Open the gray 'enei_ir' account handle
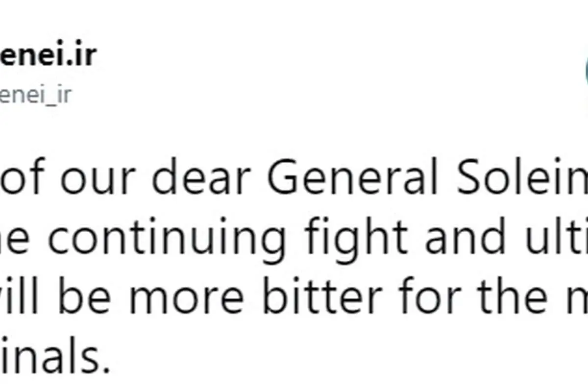This screenshot has height=392, width=588. point(35,95)
